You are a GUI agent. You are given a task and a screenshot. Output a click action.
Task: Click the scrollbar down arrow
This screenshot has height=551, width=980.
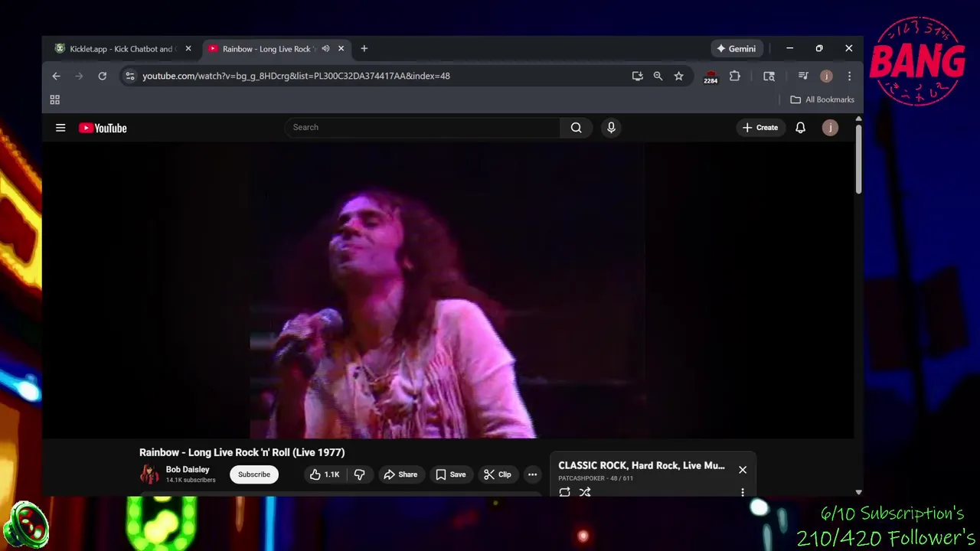(858, 492)
